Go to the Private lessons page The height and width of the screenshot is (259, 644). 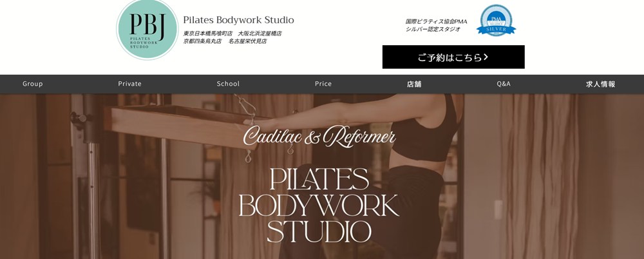(x=130, y=84)
